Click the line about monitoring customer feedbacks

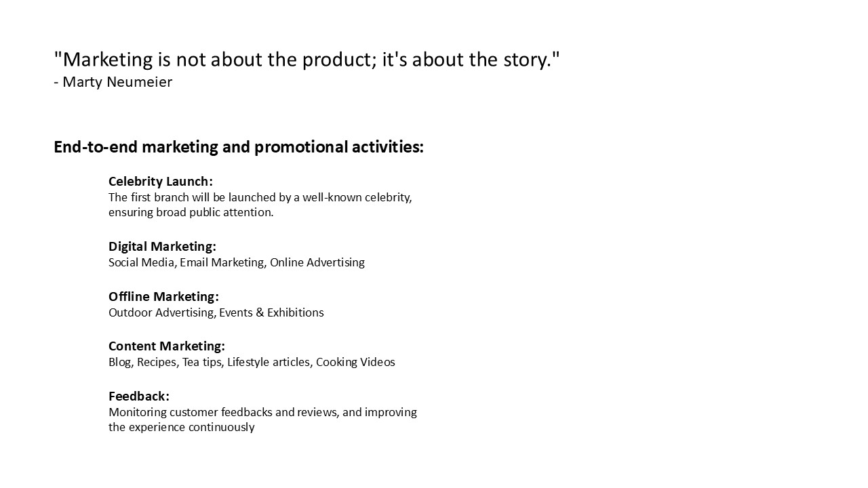tap(262, 412)
